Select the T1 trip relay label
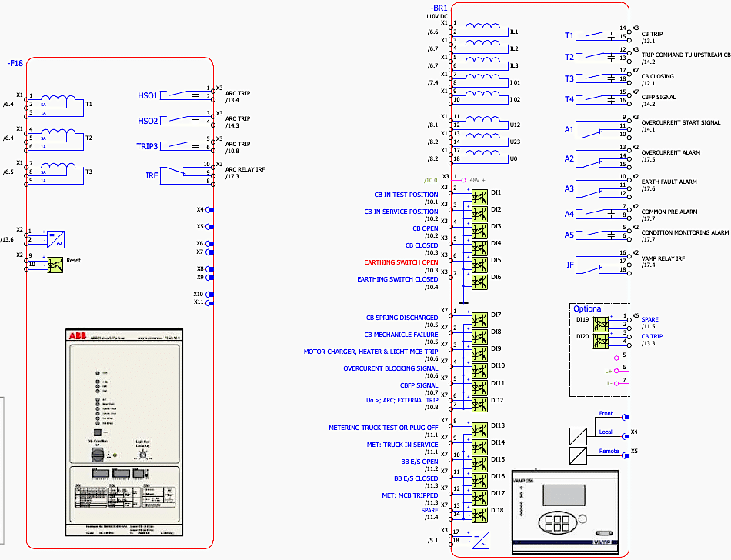The image size is (731, 560). (x=569, y=36)
